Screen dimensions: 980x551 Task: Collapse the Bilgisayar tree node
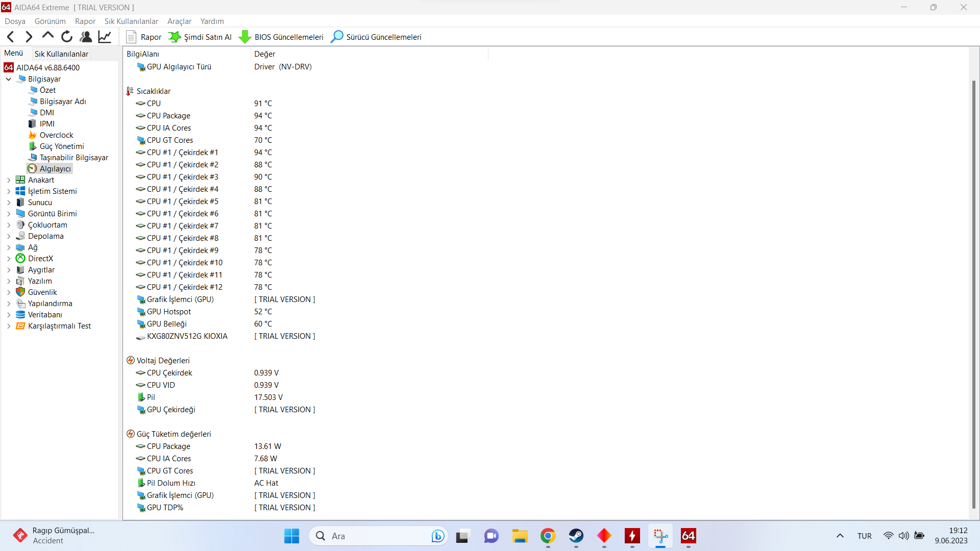pos(9,79)
